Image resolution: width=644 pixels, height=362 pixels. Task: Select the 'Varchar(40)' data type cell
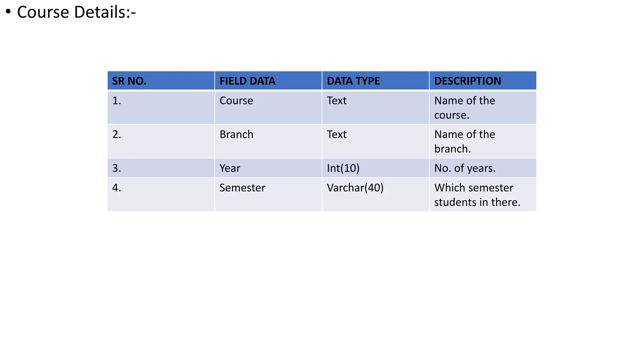[x=375, y=195]
